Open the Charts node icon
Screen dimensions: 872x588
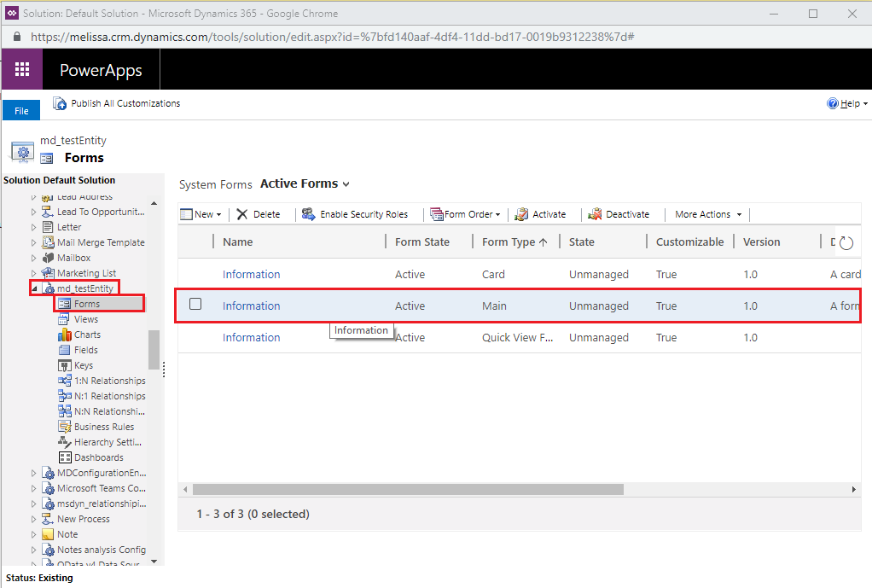click(65, 335)
